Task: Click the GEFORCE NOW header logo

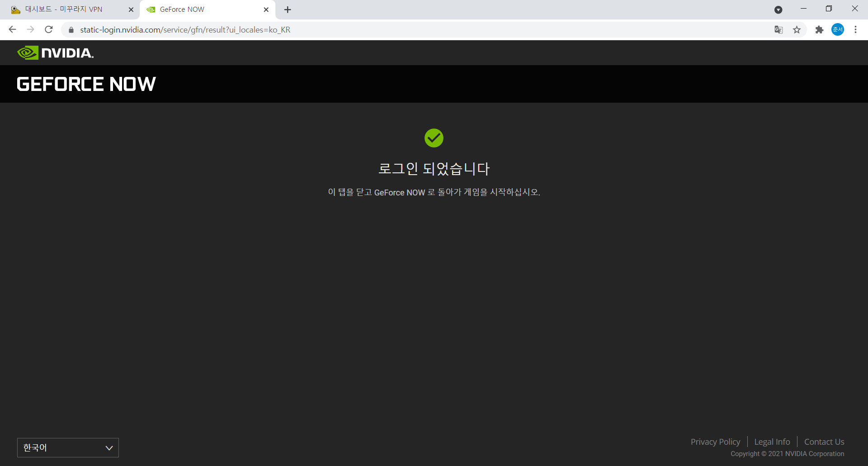Action: [86, 84]
